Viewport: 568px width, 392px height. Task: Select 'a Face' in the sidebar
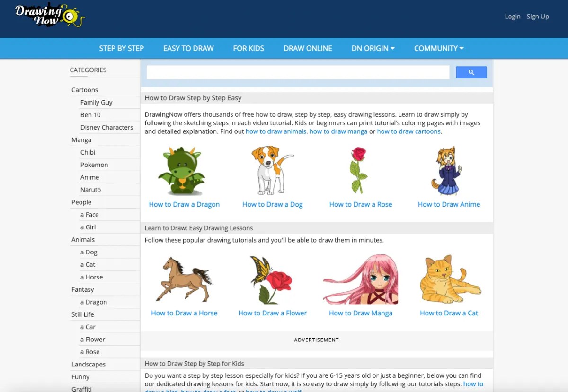[89, 215]
